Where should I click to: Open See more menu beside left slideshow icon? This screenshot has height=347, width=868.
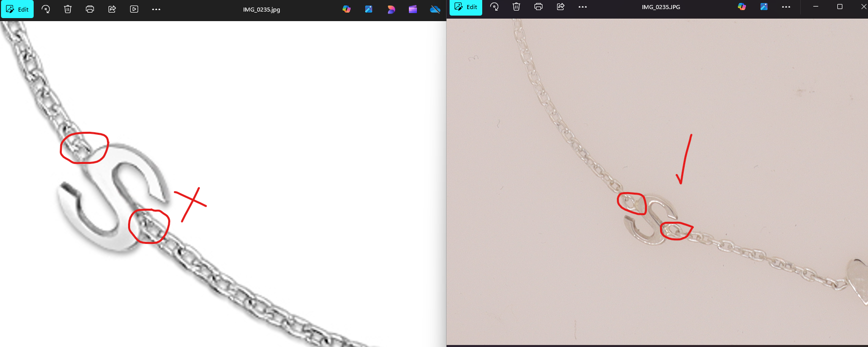pyautogui.click(x=156, y=9)
